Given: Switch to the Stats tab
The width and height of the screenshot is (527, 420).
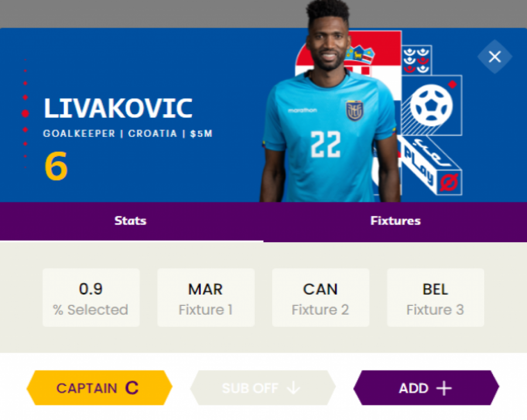Looking at the screenshot, I should (131, 221).
